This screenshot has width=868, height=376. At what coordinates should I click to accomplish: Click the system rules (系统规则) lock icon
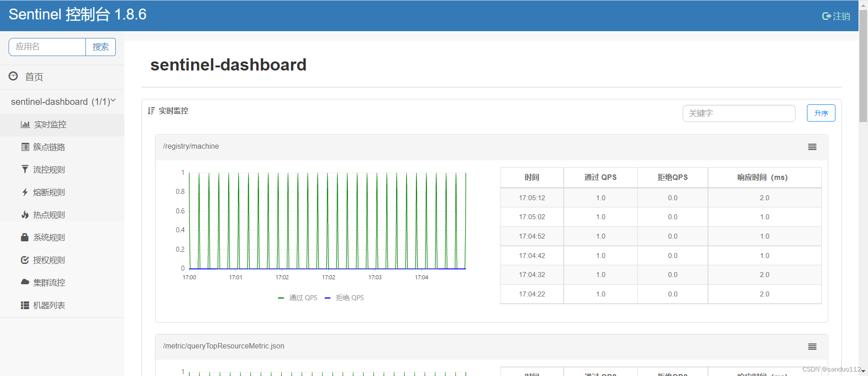(25, 237)
